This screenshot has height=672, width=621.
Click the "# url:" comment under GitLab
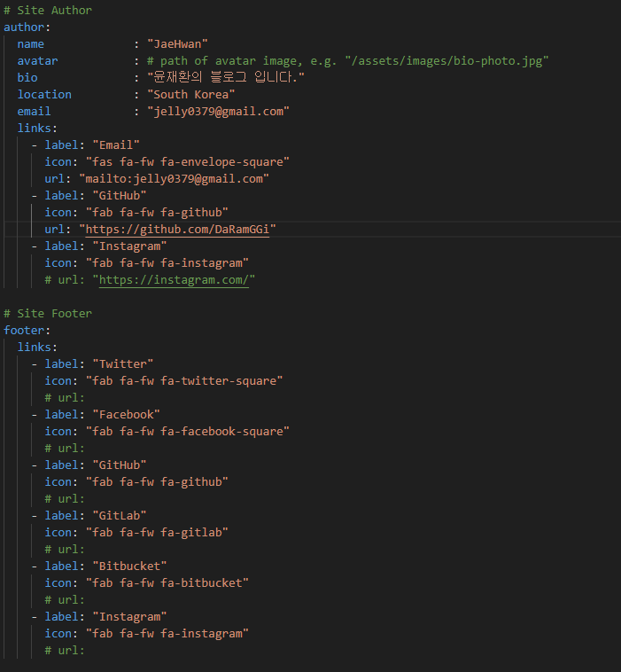click(65, 550)
